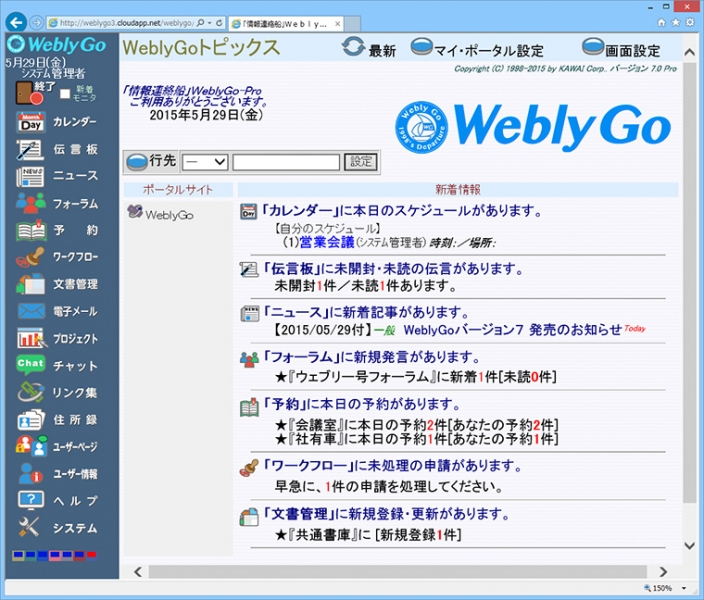The width and height of the screenshot is (704, 600).
Task: Open ユーザーページ in the sidebar
Action: pos(57,446)
